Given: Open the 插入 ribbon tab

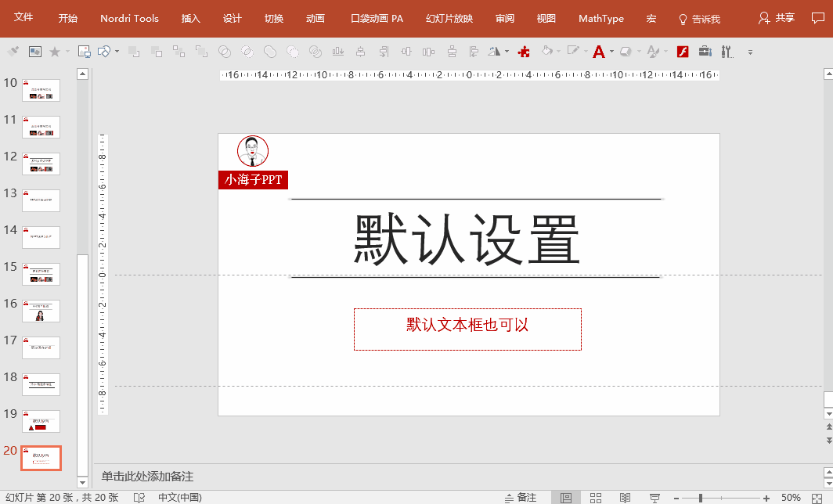Looking at the screenshot, I should pyautogui.click(x=191, y=18).
